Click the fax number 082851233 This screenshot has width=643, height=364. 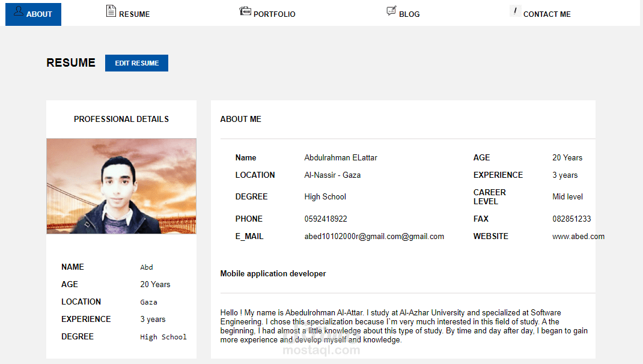[x=571, y=219]
